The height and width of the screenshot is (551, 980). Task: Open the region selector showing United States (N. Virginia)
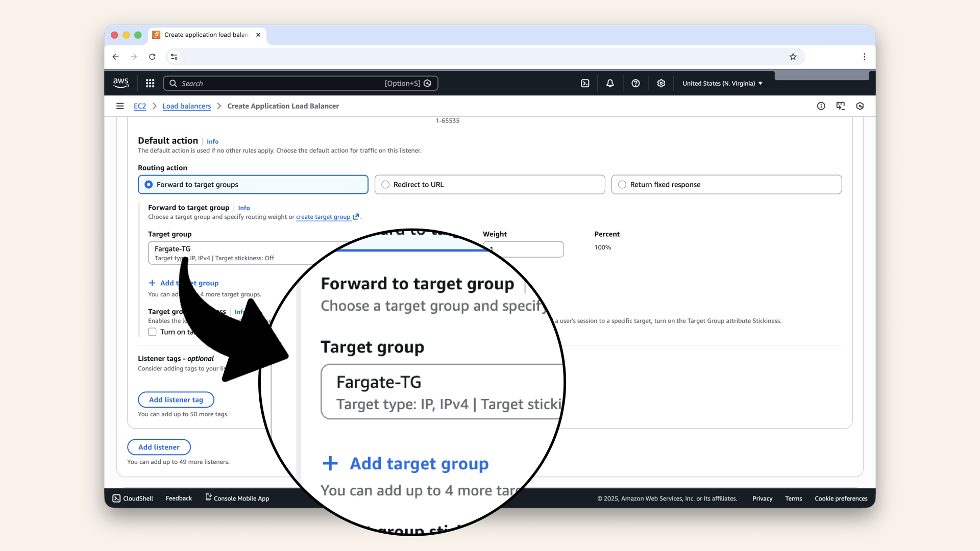[722, 83]
